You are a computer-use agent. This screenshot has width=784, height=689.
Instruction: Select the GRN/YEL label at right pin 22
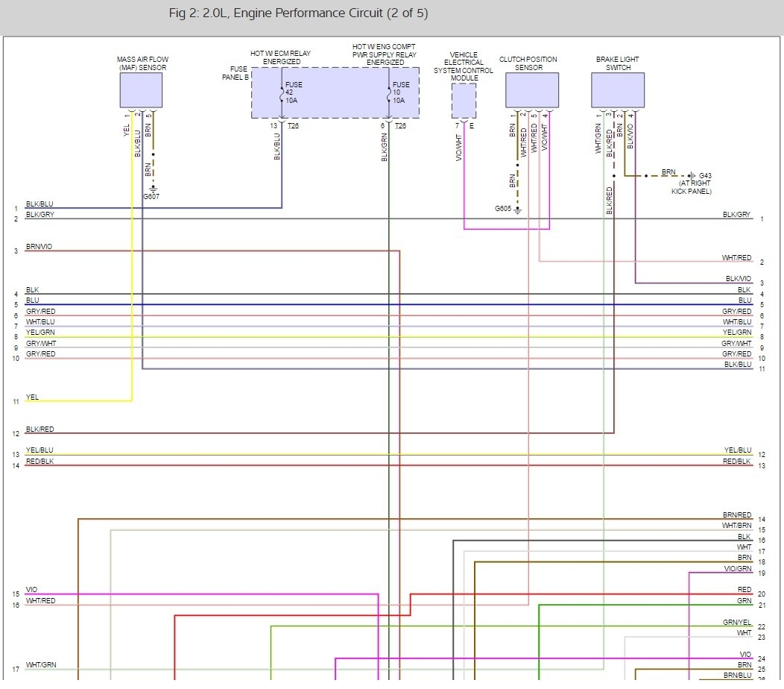click(x=737, y=622)
